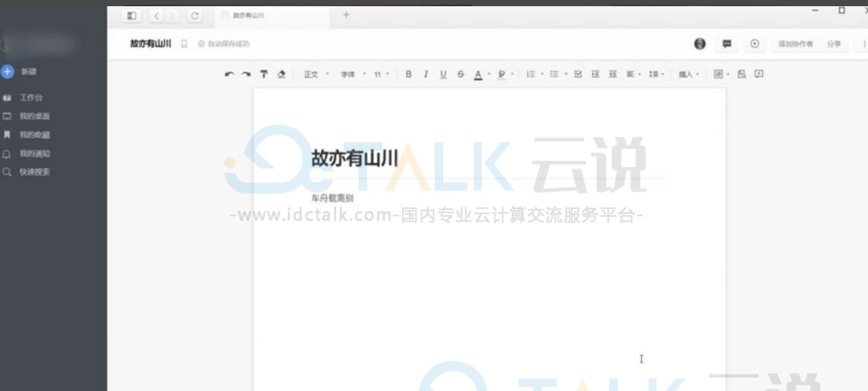Open the line spacing options
Viewport: 868px width, 391px height.
(x=656, y=74)
